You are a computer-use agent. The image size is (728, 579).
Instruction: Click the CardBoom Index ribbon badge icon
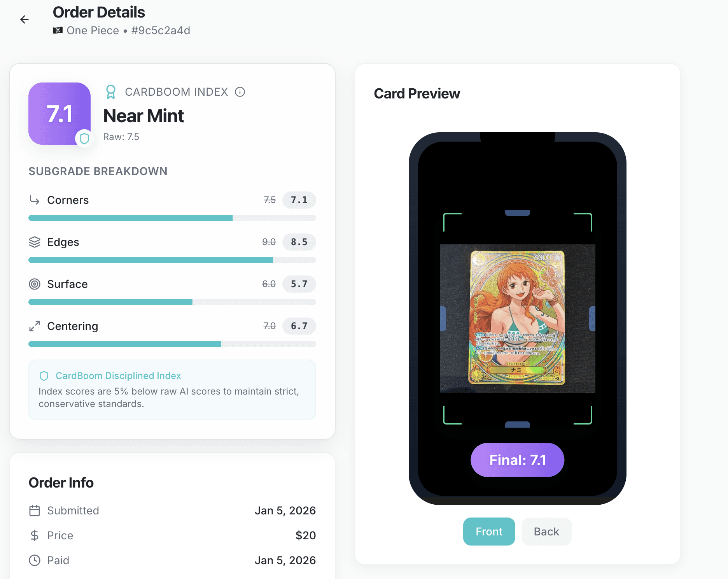pyautogui.click(x=111, y=92)
